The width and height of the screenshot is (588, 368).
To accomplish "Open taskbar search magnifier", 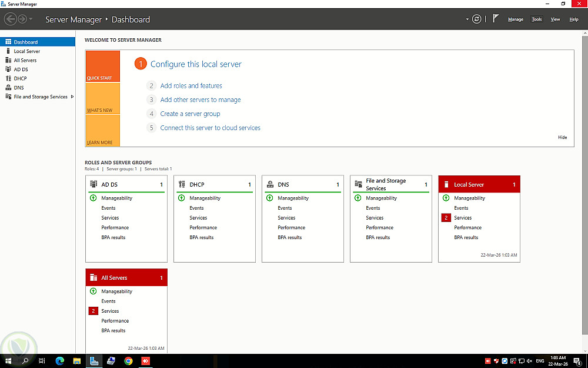I will pyautogui.click(x=25, y=361).
